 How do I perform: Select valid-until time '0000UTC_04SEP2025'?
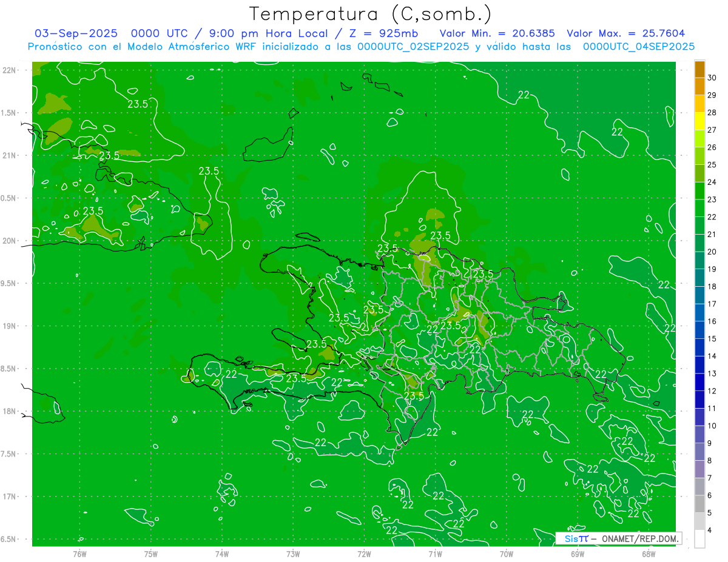tap(639, 46)
